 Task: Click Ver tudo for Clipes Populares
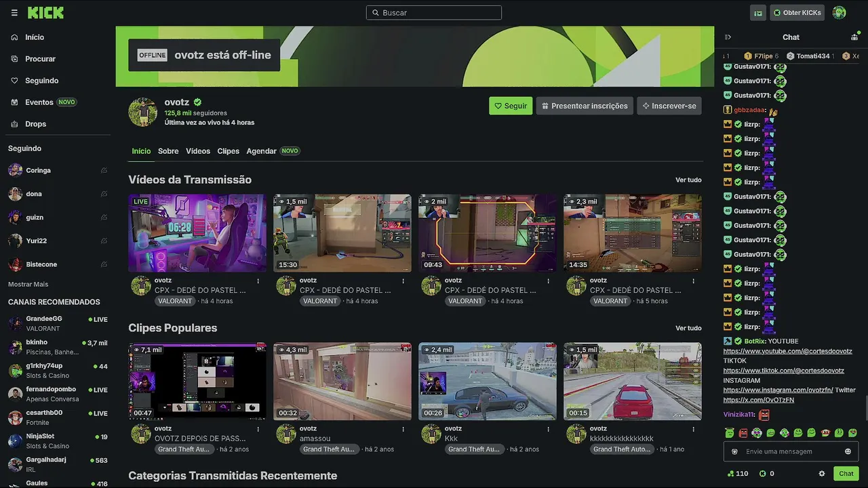(688, 328)
